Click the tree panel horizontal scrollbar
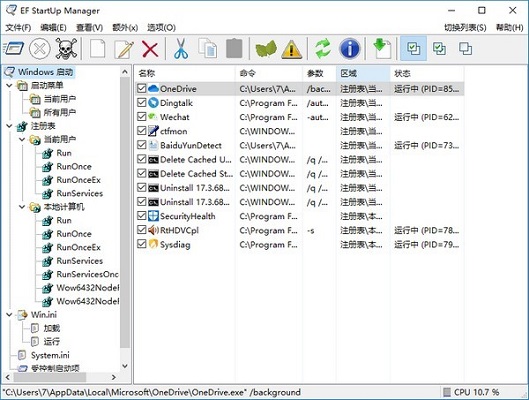529x400 pixels. click(61, 377)
